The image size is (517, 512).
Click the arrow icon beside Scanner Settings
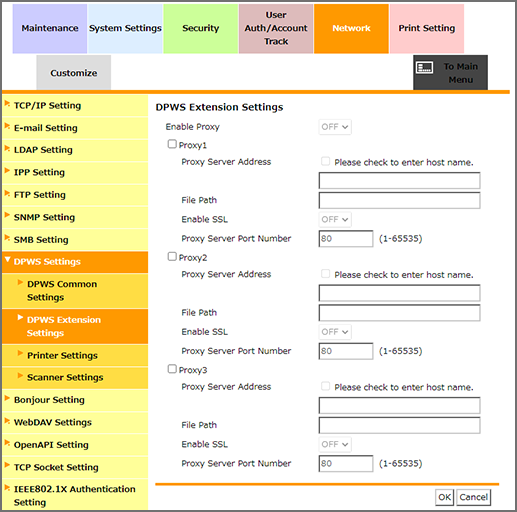pos(20,376)
